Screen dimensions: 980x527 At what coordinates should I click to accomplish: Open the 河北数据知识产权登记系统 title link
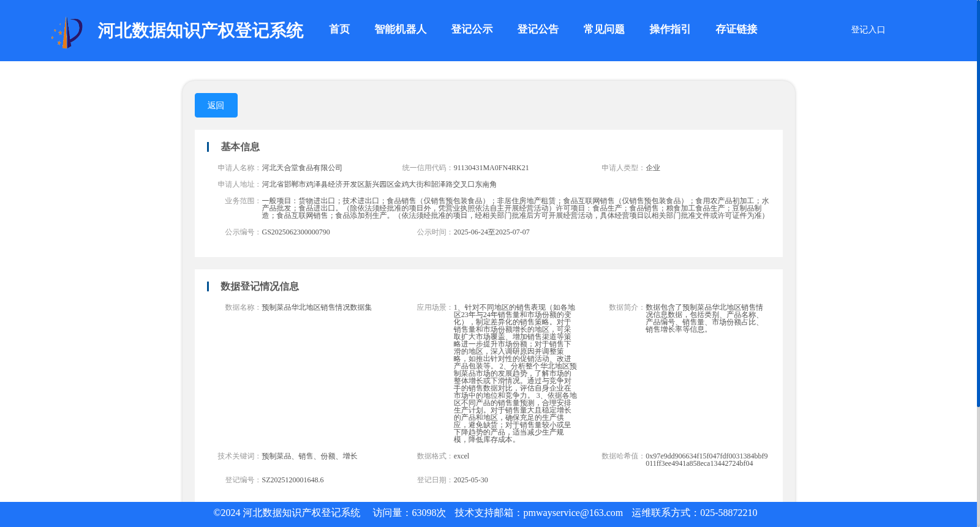coord(200,31)
